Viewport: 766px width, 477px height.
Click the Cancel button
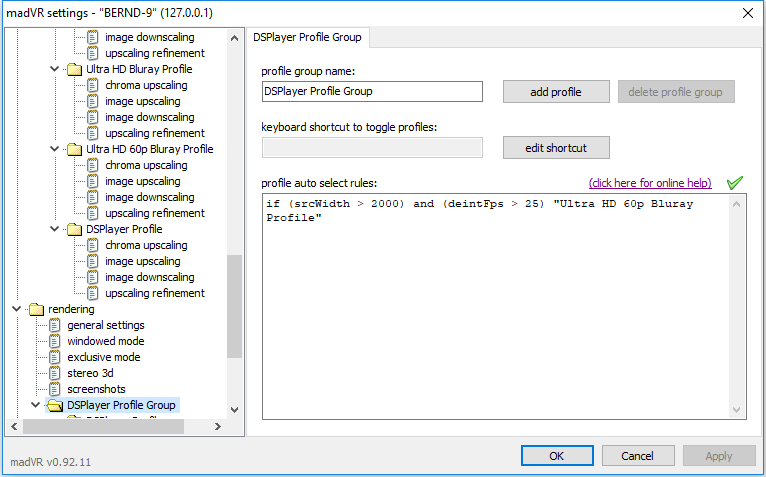tap(638, 456)
